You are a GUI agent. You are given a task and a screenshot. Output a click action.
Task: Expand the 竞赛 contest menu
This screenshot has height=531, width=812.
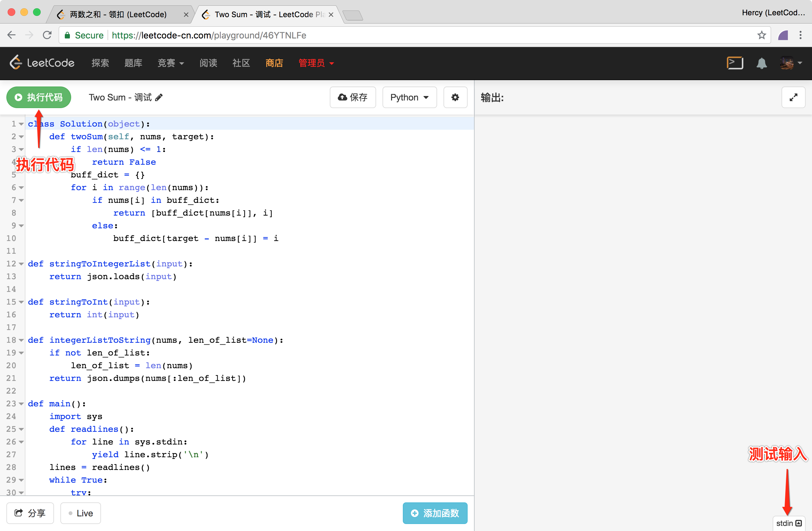pyautogui.click(x=171, y=63)
